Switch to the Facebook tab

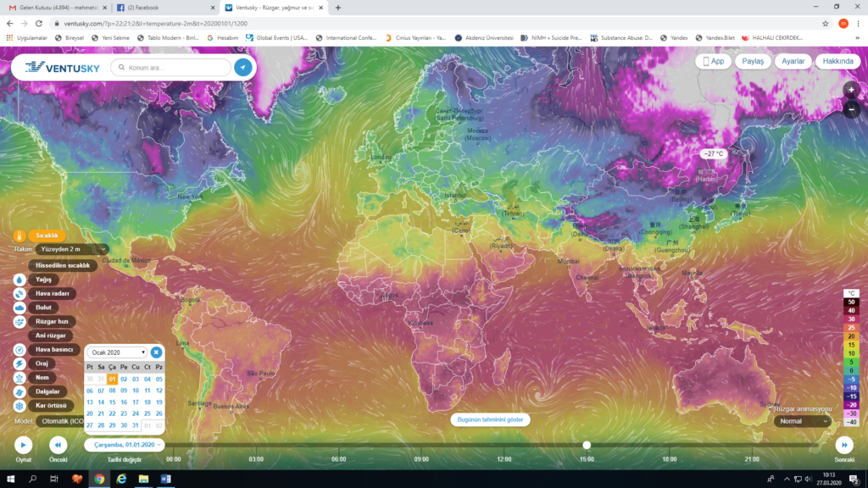pos(165,8)
